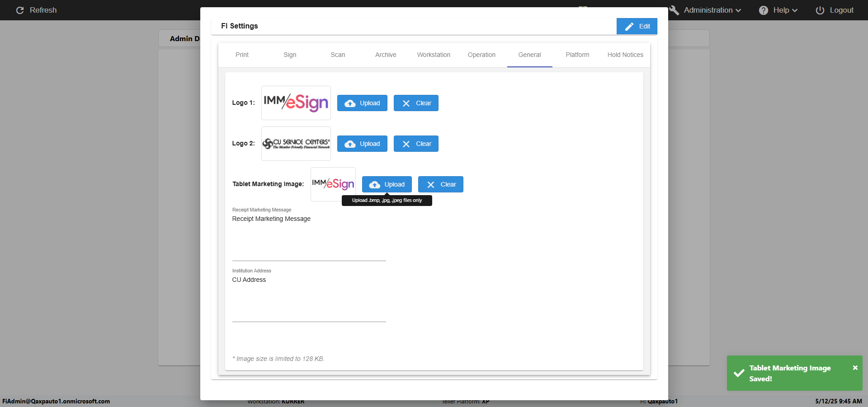Clear the Logo 1 image

point(416,103)
